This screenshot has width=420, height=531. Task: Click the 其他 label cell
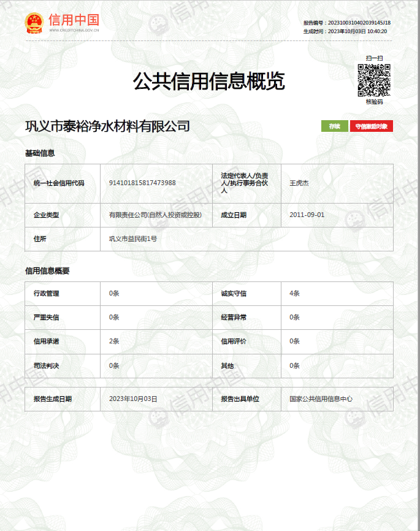tap(246, 366)
